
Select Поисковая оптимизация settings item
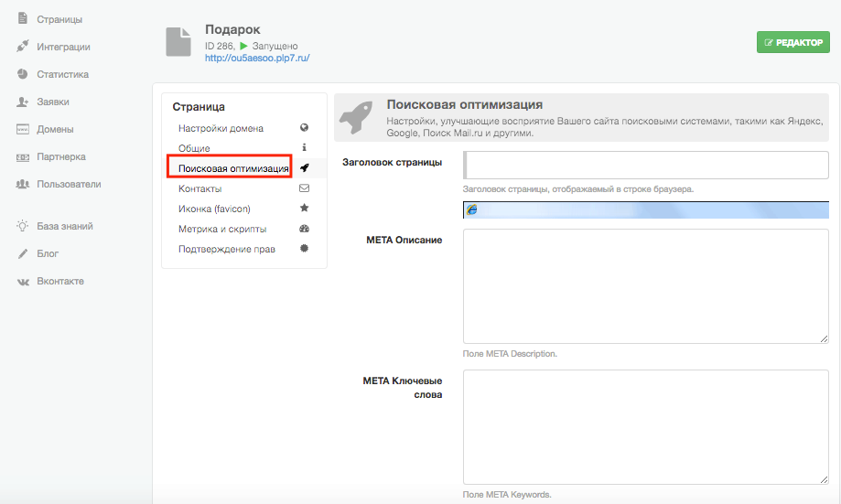tap(233, 168)
